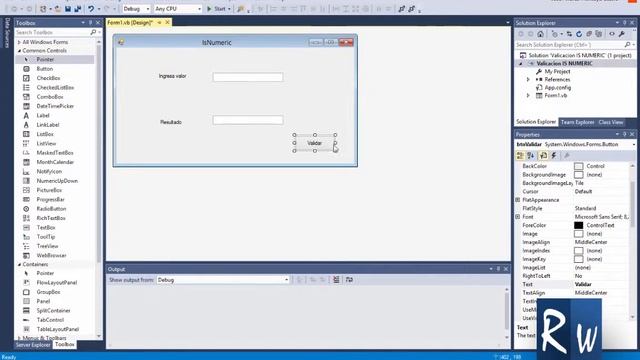
Task: Click the Save All toolbar icon
Action: coord(78,9)
